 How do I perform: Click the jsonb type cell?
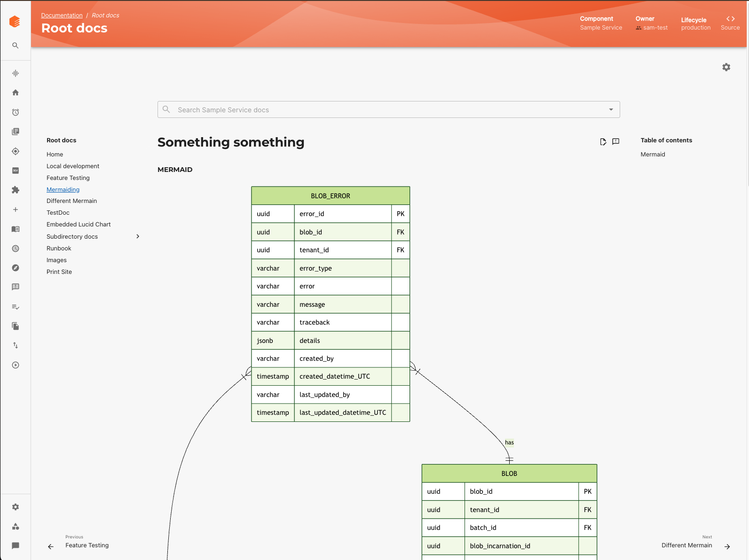click(273, 341)
